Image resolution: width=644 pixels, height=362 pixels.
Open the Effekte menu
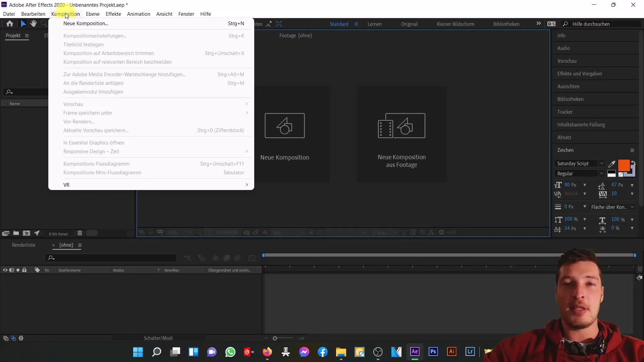click(x=113, y=14)
